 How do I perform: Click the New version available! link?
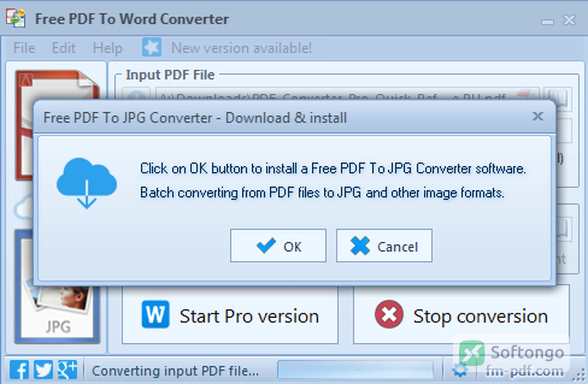[241, 48]
